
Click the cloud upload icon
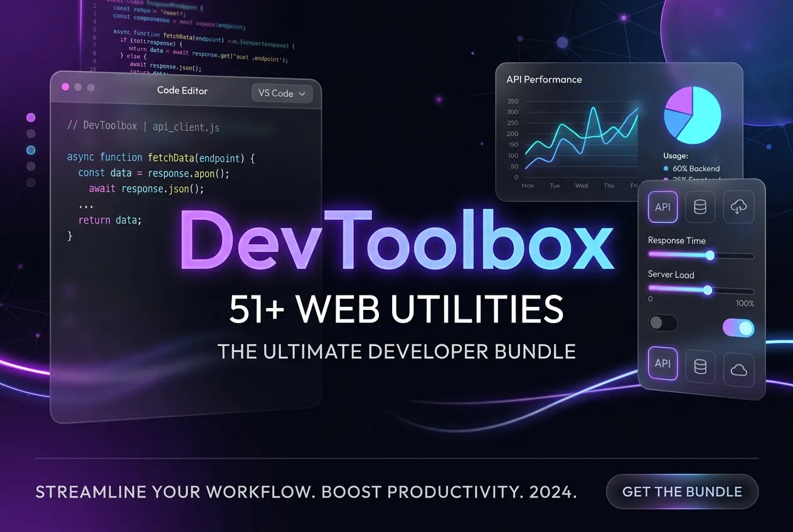click(738, 207)
